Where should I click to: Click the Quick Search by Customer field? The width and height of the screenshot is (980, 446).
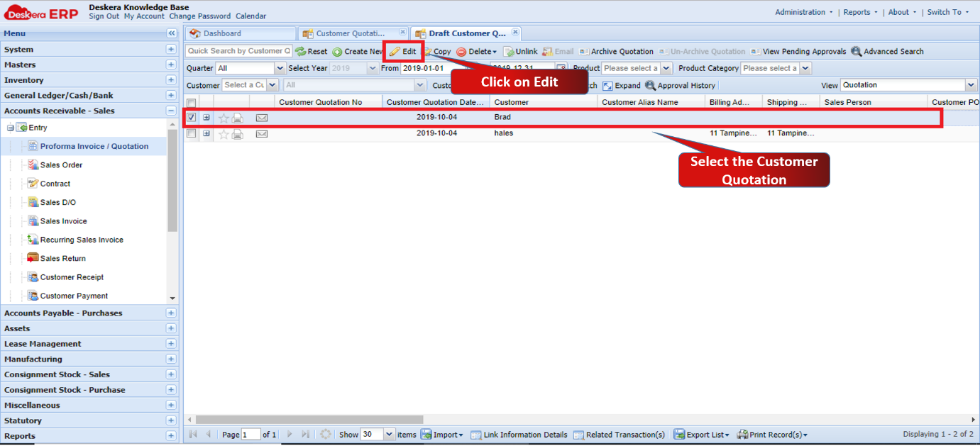[238, 51]
